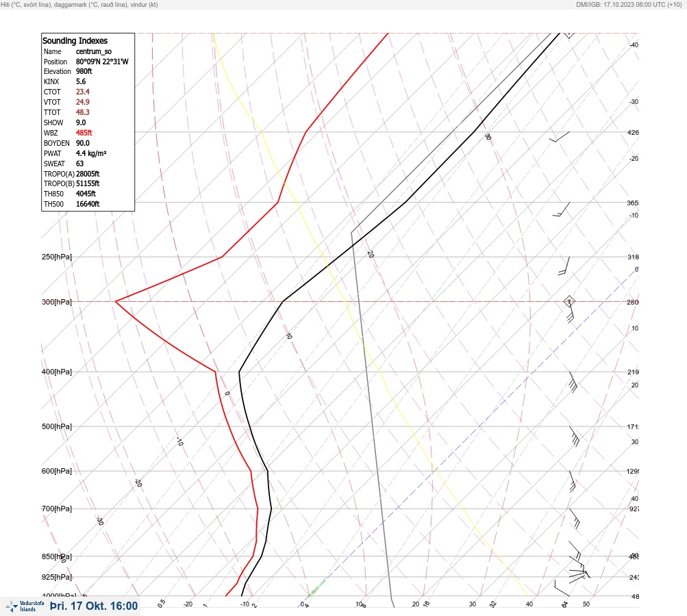Screen dimensions: 687x616
Task: Click the TH500 value 16640ft
Action: point(88,204)
